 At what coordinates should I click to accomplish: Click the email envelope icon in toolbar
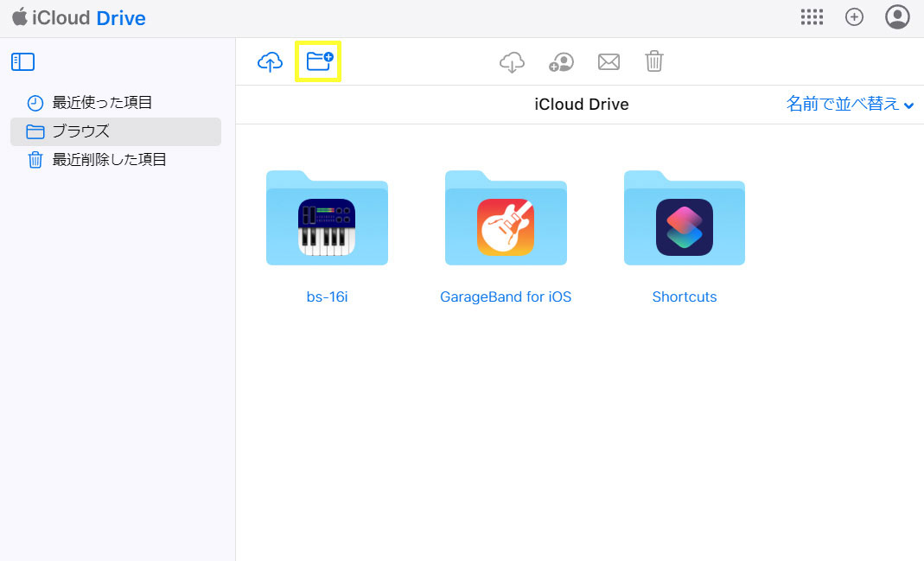[x=609, y=61]
